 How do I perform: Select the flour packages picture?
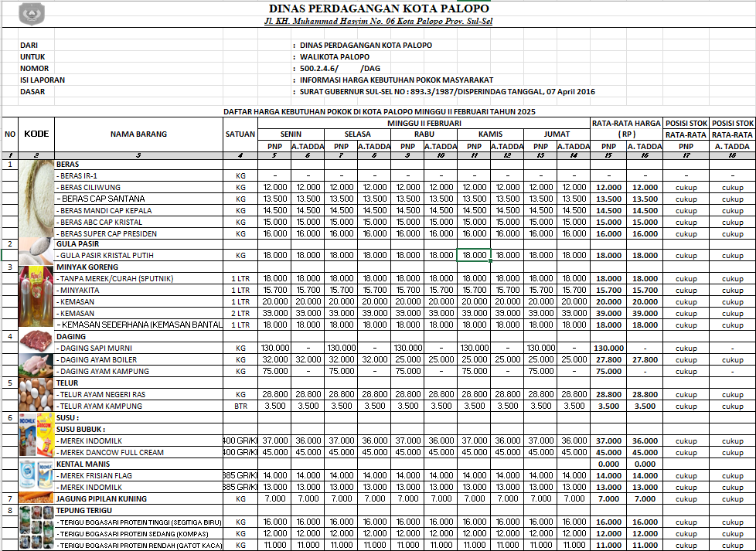[36, 527]
